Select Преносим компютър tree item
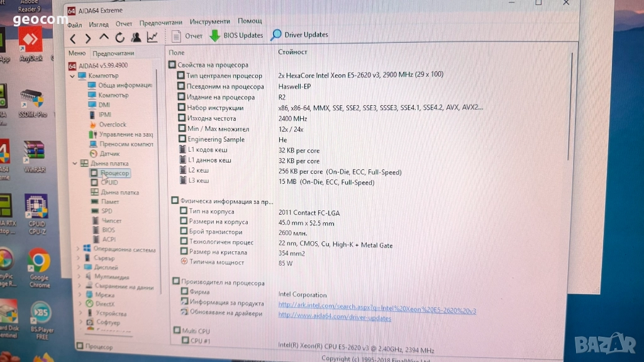The image size is (644, 362). click(x=121, y=144)
